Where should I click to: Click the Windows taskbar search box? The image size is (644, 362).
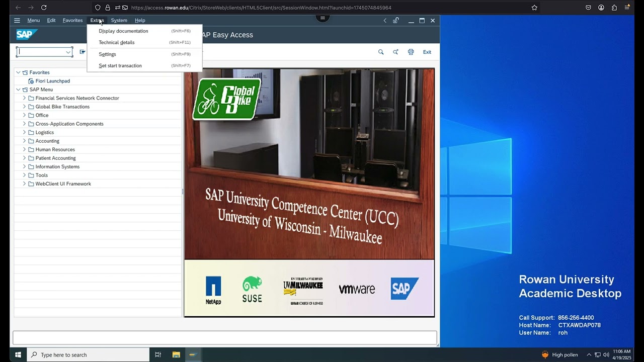click(88, 354)
